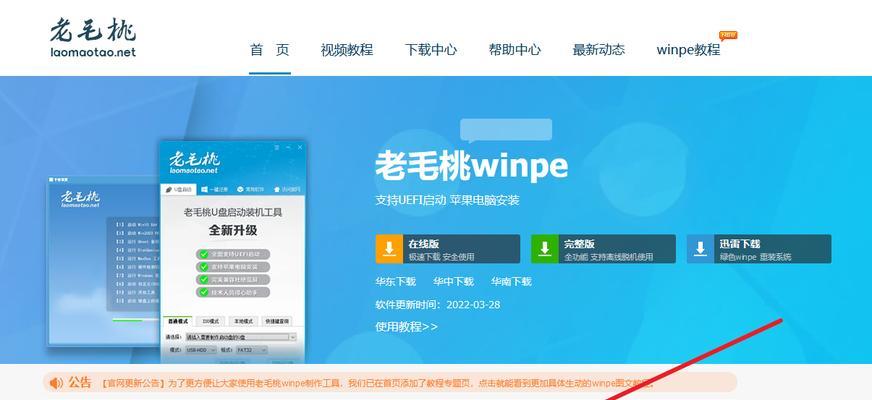
Task: Click the orange 在线版 download button
Action: coord(448,249)
